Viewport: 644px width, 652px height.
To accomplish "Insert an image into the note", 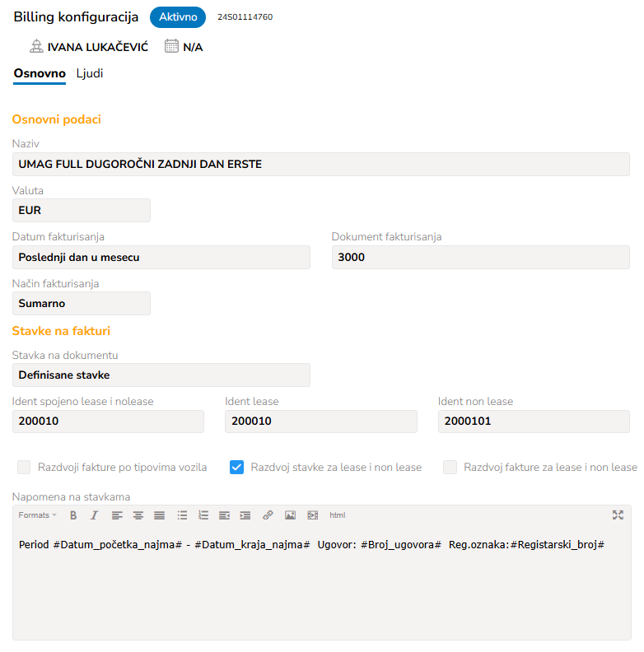I will click(290, 515).
